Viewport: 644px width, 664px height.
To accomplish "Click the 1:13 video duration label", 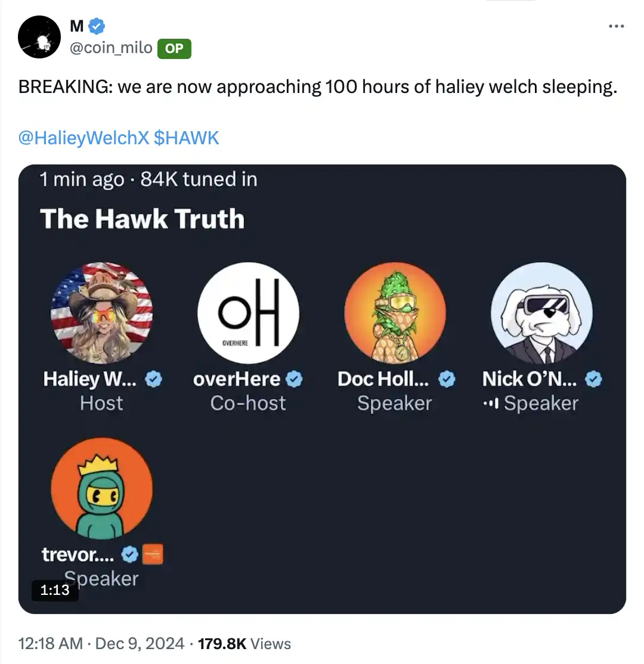I will pyautogui.click(x=55, y=589).
